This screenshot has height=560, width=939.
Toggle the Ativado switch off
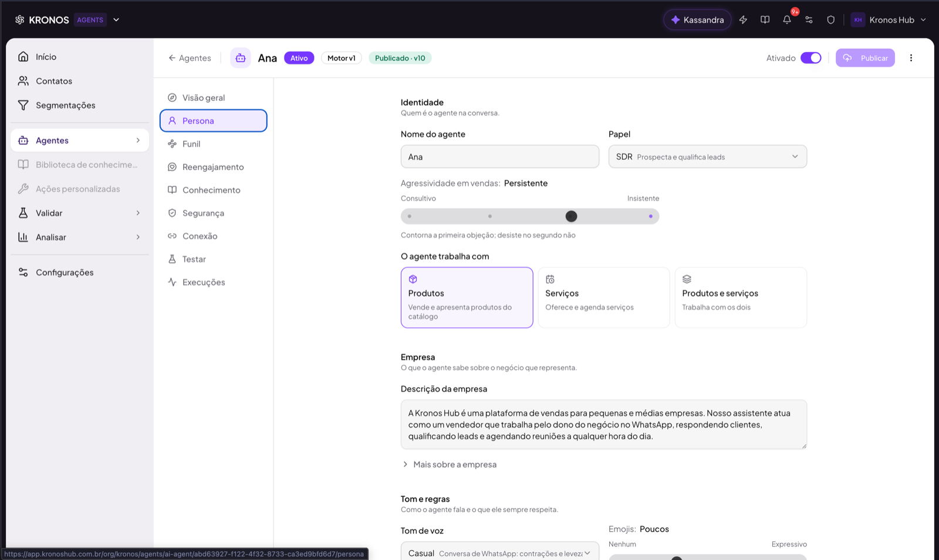(811, 58)
